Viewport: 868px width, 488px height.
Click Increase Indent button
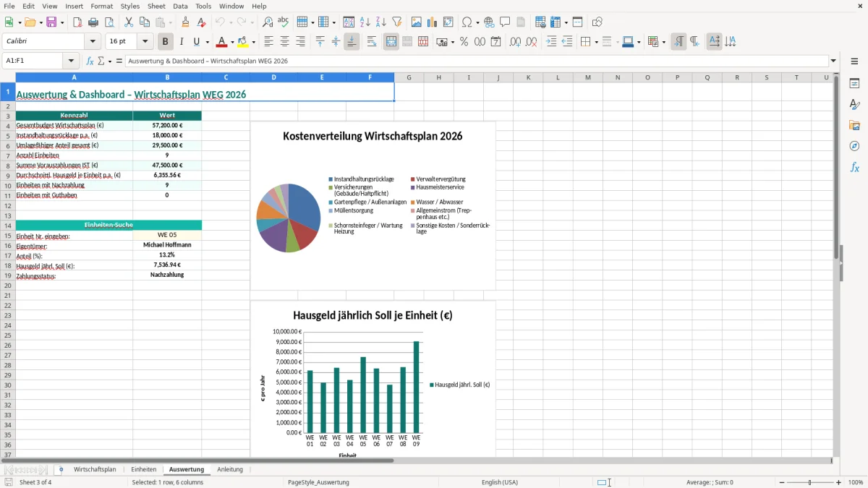click(x=551, y=42)
